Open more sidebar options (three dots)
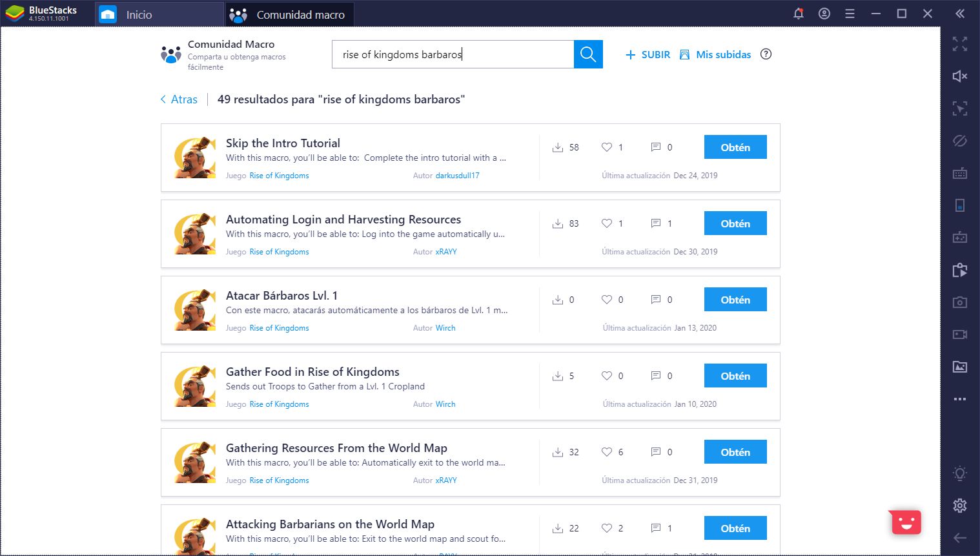Viewport: 980px width, 556px height. [x=960, y=399]
